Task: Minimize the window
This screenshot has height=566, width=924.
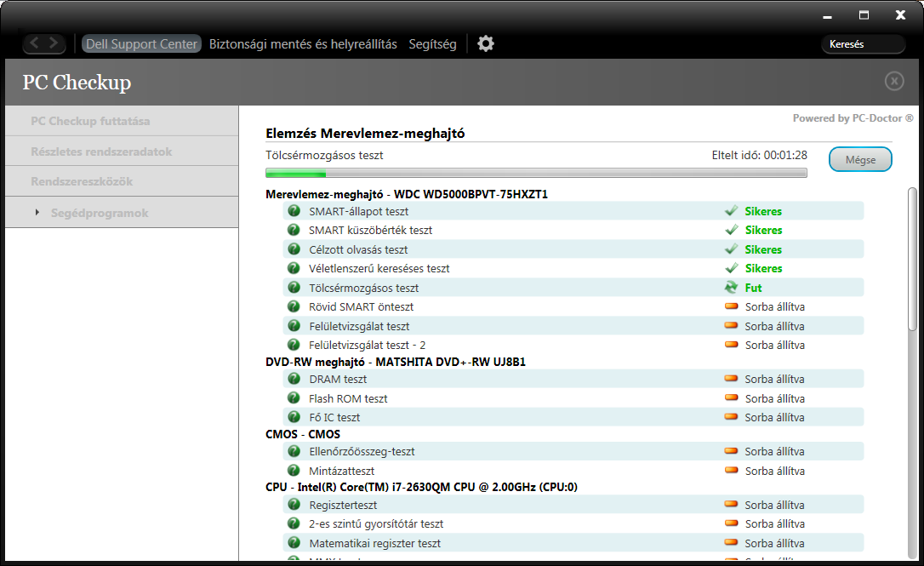Action: pos(827,16)
